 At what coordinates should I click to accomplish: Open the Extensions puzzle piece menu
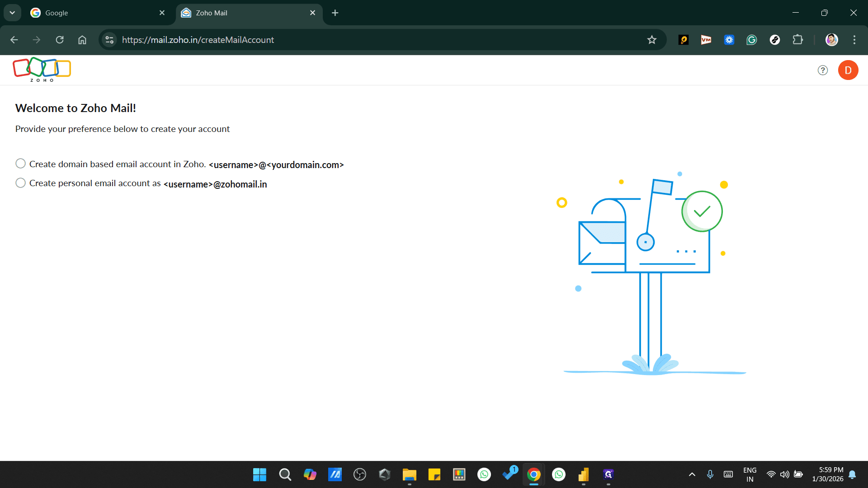[798, 40]
